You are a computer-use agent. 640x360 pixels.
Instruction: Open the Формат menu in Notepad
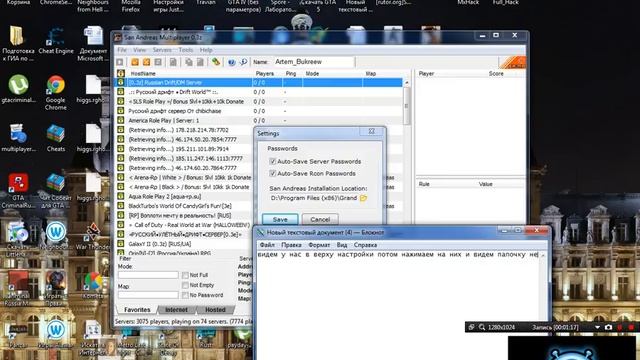[319, 245]
